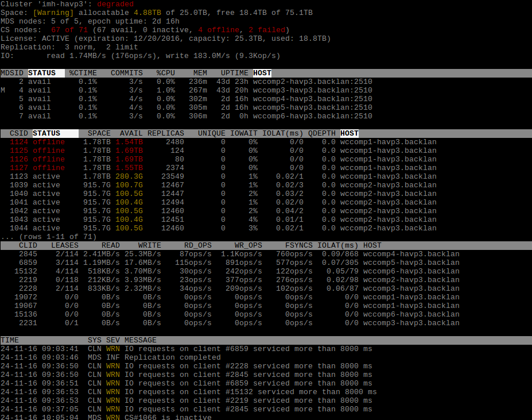Click the FSYNCS column header

tap(298, 245)
